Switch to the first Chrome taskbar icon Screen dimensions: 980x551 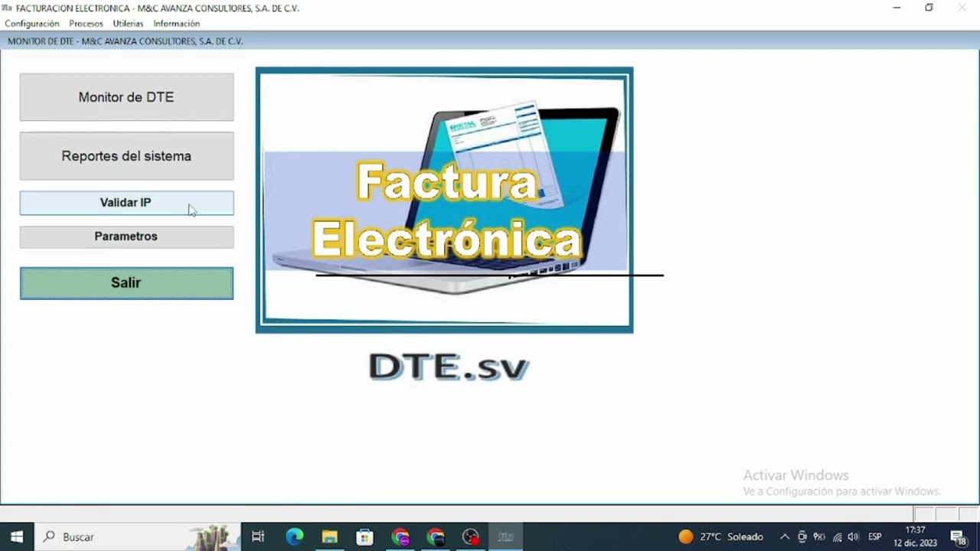tap(400, 537)
